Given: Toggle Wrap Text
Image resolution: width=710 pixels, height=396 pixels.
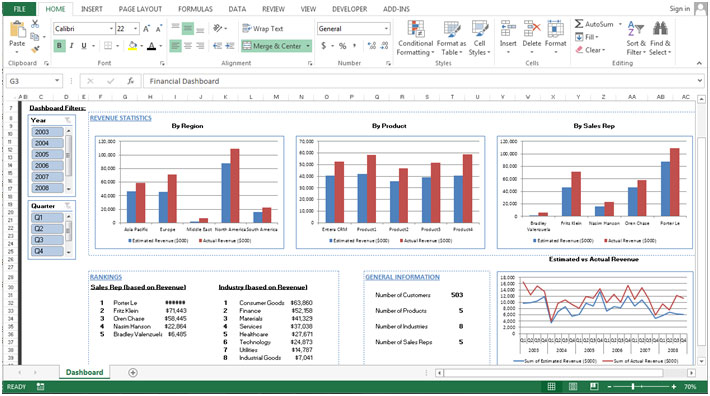Looking at the screenshot, I should (263, 29).
